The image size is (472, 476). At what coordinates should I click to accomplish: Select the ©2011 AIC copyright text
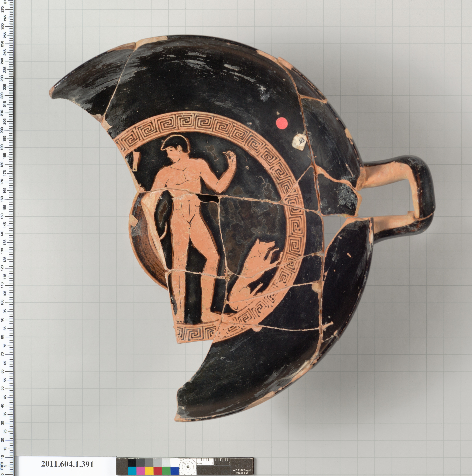click(242, 473)
